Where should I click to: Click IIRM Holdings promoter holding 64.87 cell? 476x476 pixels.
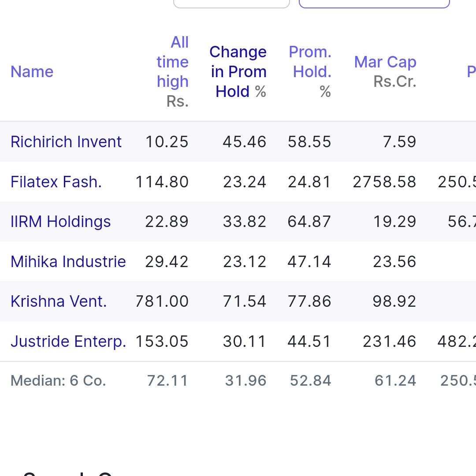pyautogui.click(x=309, y=221)
